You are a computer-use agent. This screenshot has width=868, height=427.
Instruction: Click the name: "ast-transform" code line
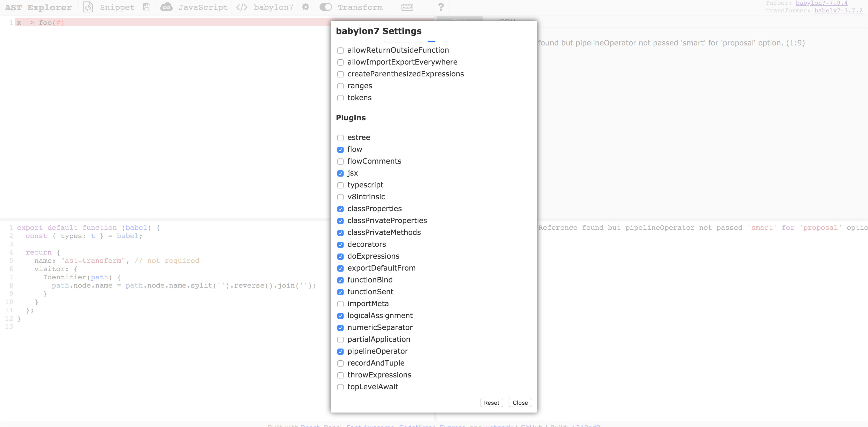coord(117,261)
